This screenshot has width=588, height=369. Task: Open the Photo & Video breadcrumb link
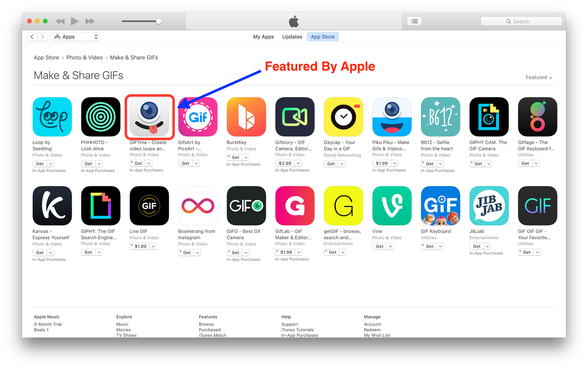click(x=85, y=57)
